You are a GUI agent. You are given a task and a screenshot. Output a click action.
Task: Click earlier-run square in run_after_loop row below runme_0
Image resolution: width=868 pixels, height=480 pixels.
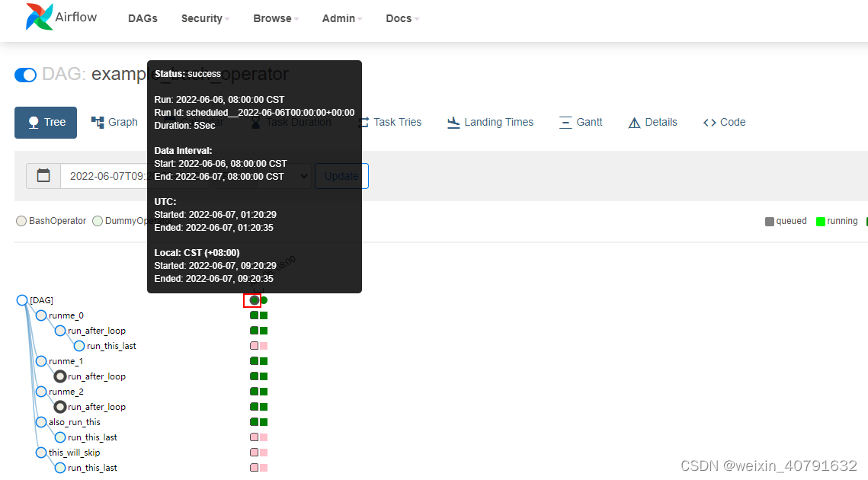coord(254,331)
